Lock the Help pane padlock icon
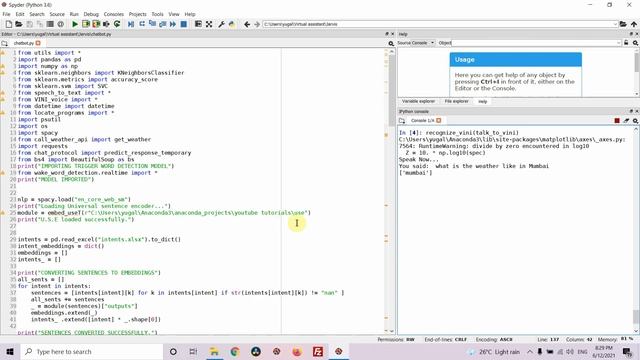Screen dimensions: 640x360 [x=626, y=43]
